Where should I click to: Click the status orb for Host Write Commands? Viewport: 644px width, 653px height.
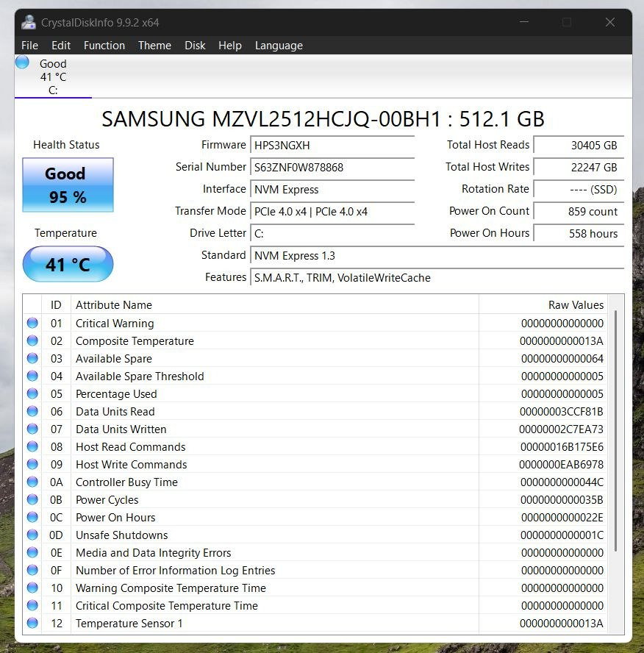[32, 464]
